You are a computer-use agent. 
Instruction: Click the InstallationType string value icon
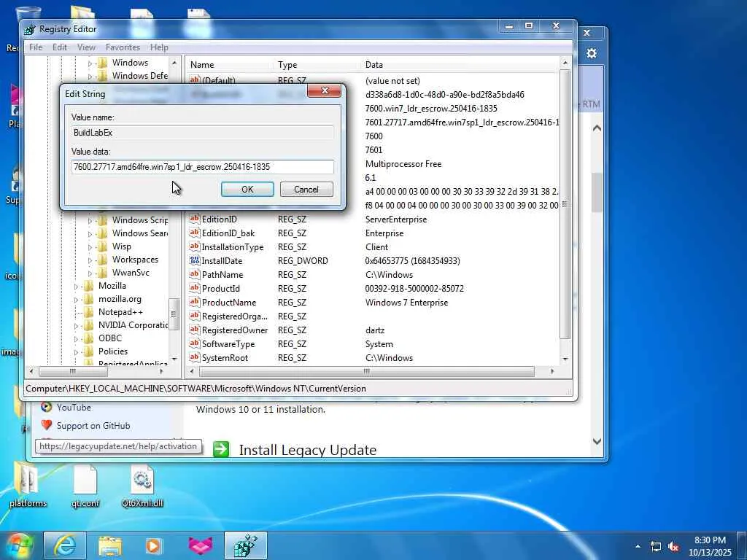tap(194, 246)
